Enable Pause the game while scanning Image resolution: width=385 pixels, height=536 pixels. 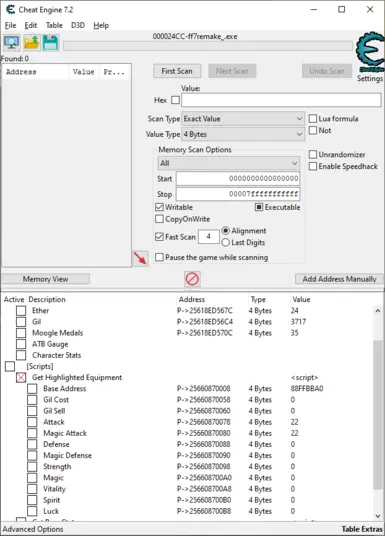click(x=159, y=257)
